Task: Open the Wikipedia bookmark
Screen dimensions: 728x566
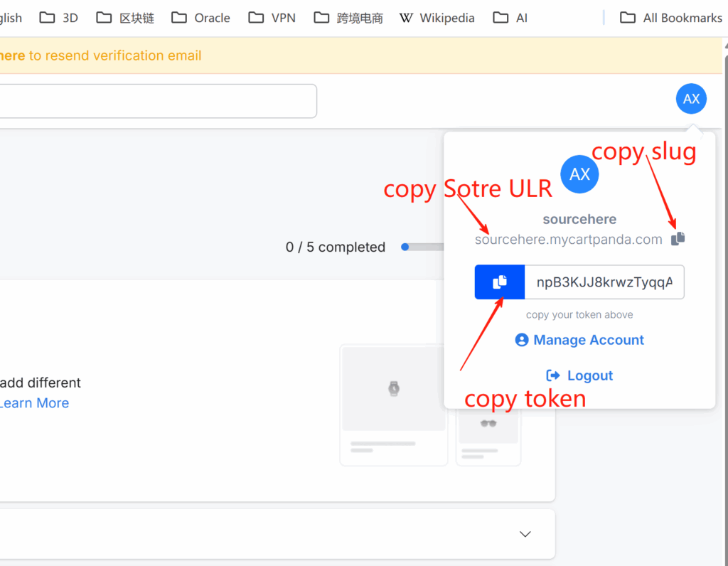Action: (437, 18)
